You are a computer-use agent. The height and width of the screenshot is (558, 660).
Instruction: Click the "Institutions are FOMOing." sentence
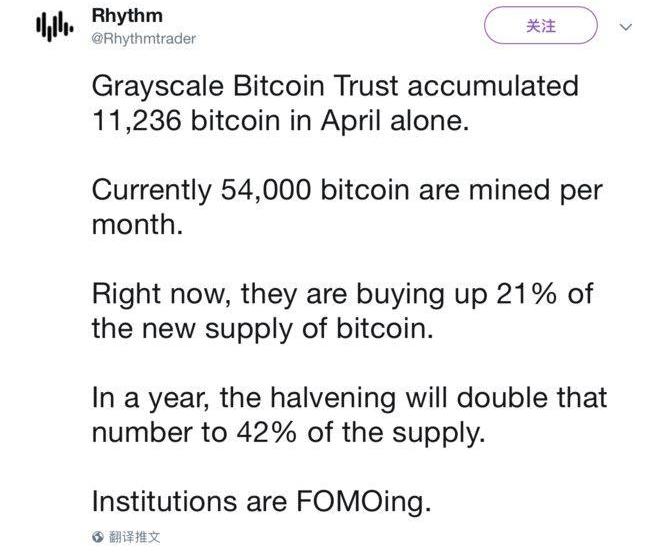(261, 502)
